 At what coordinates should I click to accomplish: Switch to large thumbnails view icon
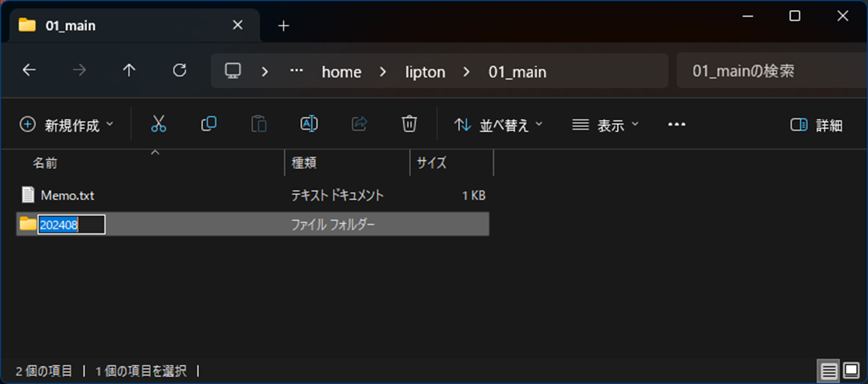(851, 370)
